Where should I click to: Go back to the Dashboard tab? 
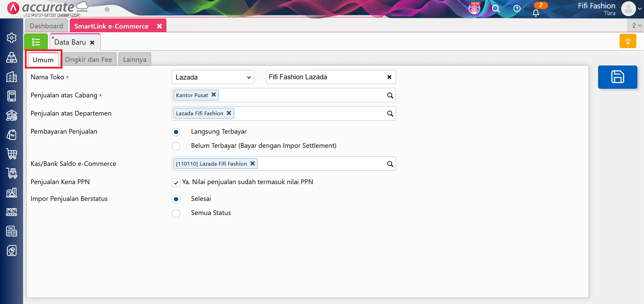click(46, 26)
